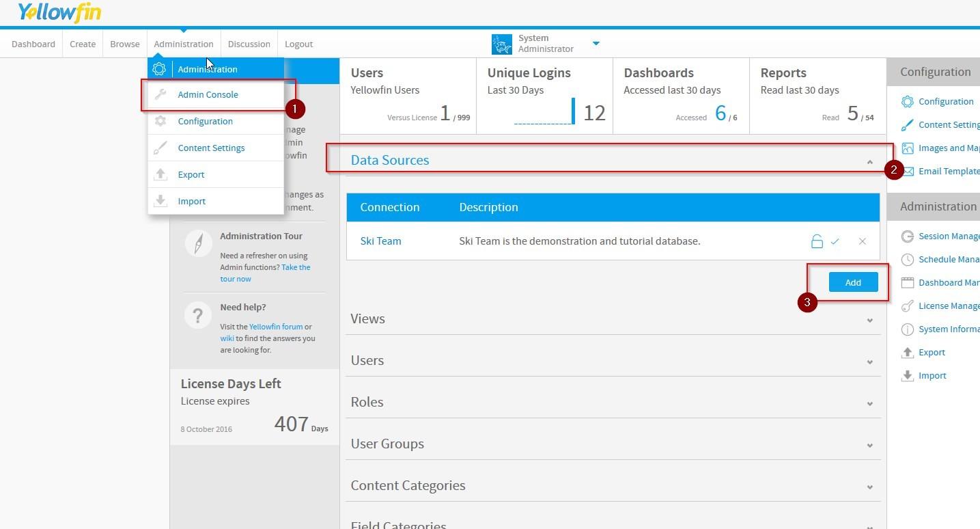
Task: Open Email Templates in right sidebar
Action: pos(949,171)
